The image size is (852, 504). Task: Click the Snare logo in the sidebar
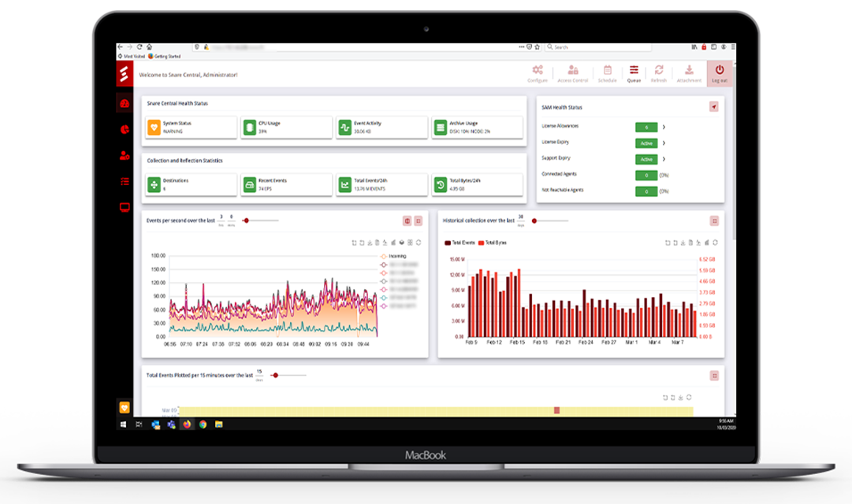[x=125, y=74]
